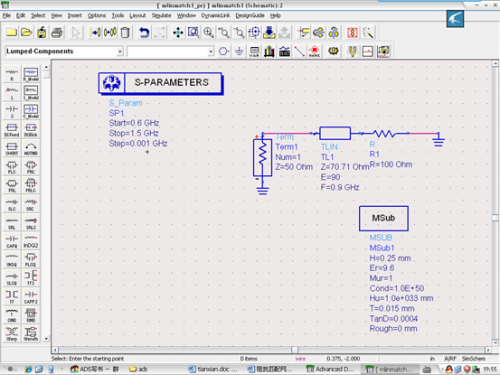Click the R=100 Ohm parameter text
The width and height of the screenshot is (500, 375).
point(391,164)
